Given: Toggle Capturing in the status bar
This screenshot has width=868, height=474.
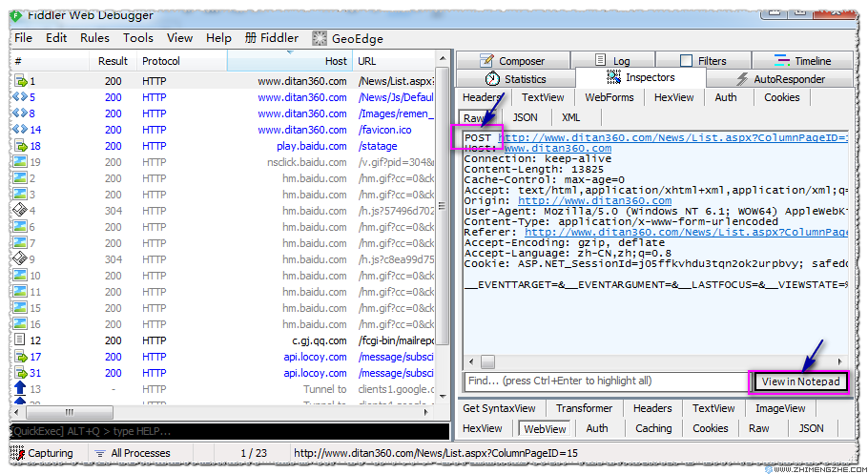Looking at the screenshot, I should (x=42, y=454).
